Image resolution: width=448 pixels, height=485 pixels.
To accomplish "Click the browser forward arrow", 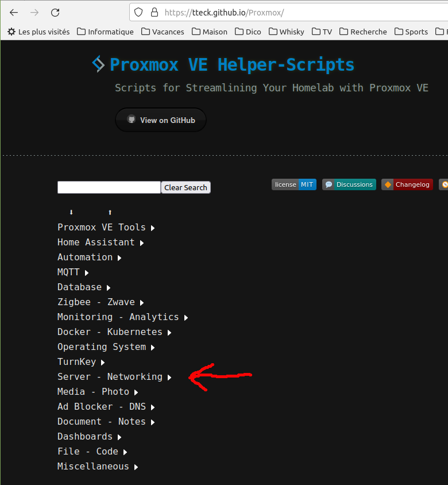I will click(34, 13).
